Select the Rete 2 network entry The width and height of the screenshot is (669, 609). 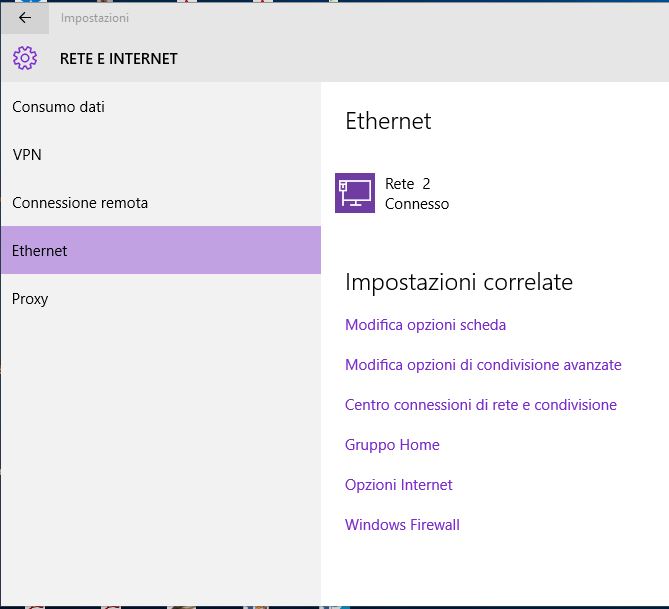coord(407,184)
